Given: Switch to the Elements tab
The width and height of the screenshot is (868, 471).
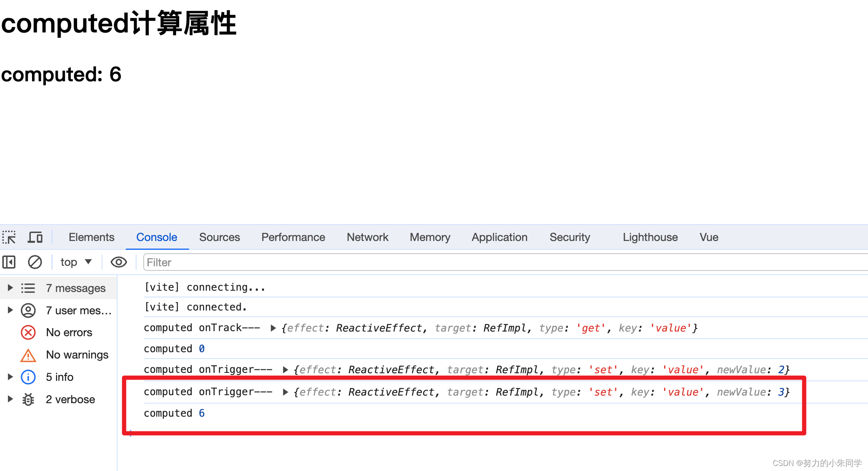Looking at the screenshot, I should [x=91, y=237].
